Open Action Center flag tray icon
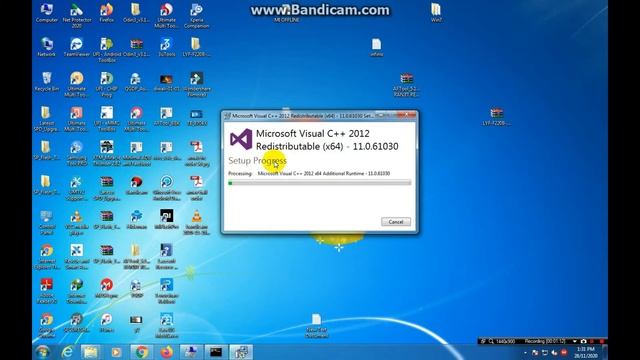Image resolution: width=640 pixels, height=360 pixels. (535, 353)
